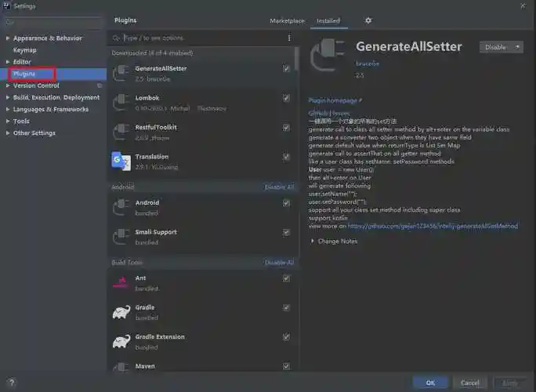This screenshot has width=536, height=392.
Task: Toggle the RestfulToolkit plugin checkbox
Action: (286, 127)
